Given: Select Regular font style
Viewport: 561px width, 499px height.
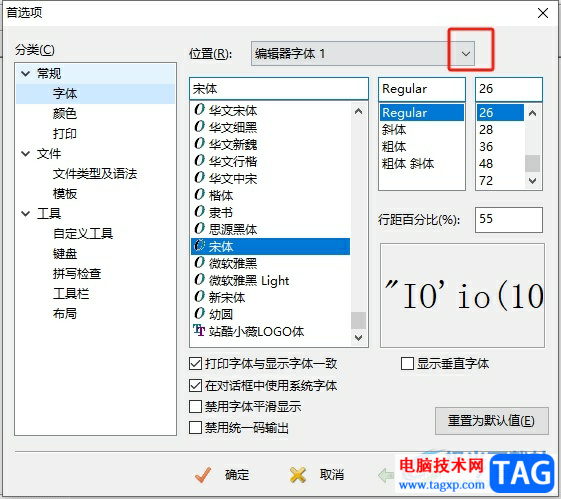Looking at the screenshot, I should pyautogui.click(x=422, y=113).
